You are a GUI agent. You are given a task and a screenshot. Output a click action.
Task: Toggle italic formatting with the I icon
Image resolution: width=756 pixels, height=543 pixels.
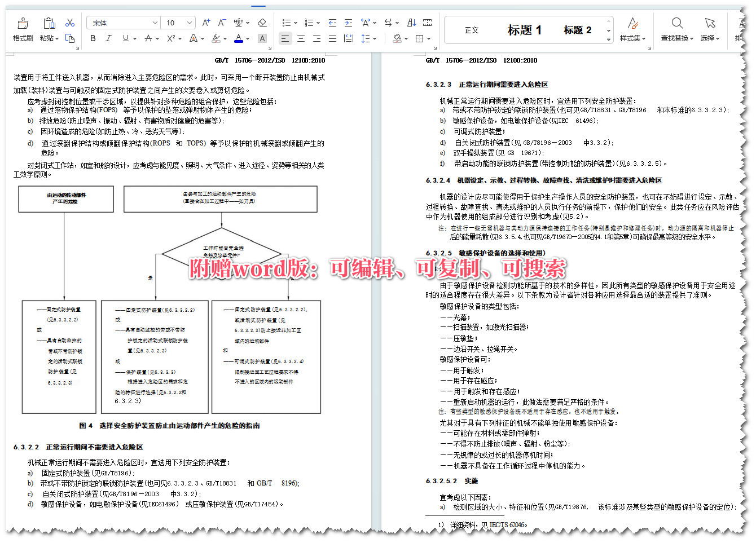[108, 38]
